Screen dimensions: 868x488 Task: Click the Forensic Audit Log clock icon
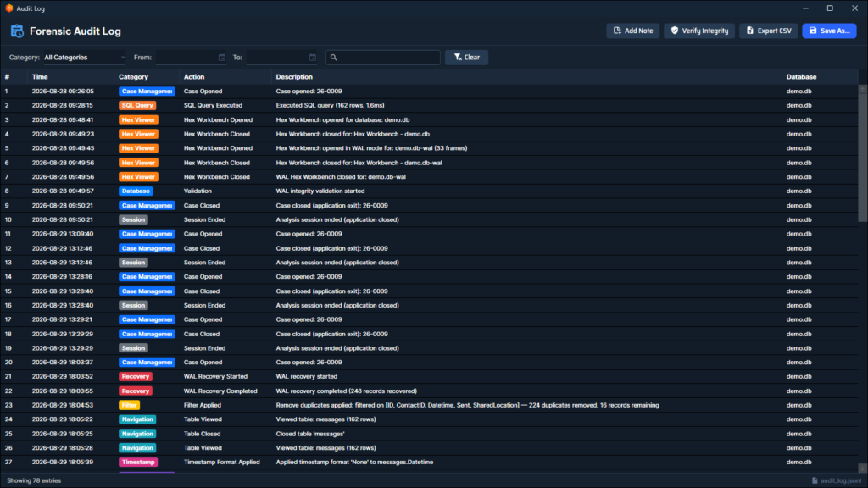pyautogui.click(x=17, y=31)
